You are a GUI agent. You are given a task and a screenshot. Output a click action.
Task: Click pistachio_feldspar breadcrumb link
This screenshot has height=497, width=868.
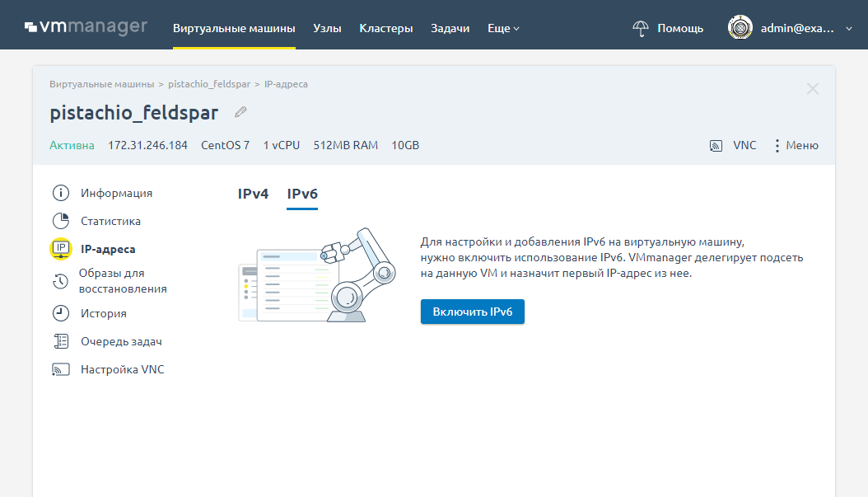click(209, 84)
